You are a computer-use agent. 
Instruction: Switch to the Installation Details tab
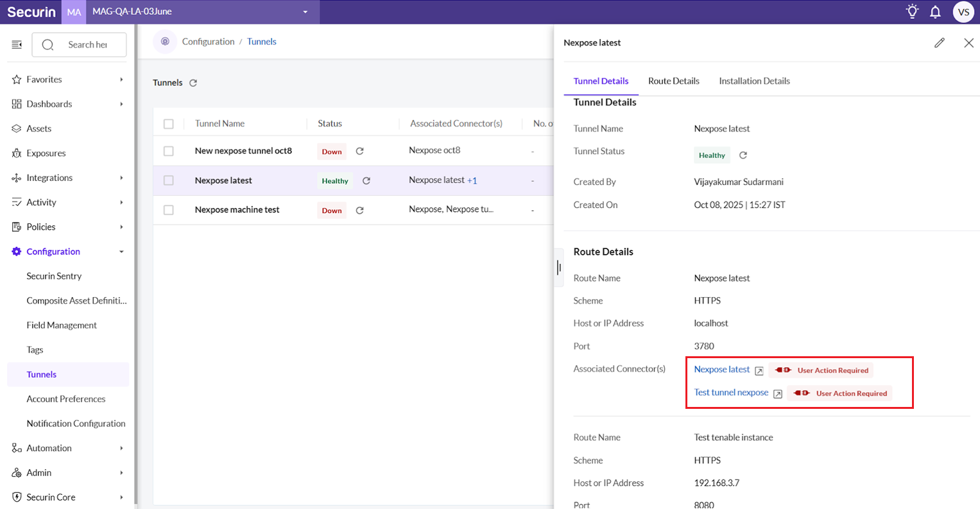click(754, 81)
